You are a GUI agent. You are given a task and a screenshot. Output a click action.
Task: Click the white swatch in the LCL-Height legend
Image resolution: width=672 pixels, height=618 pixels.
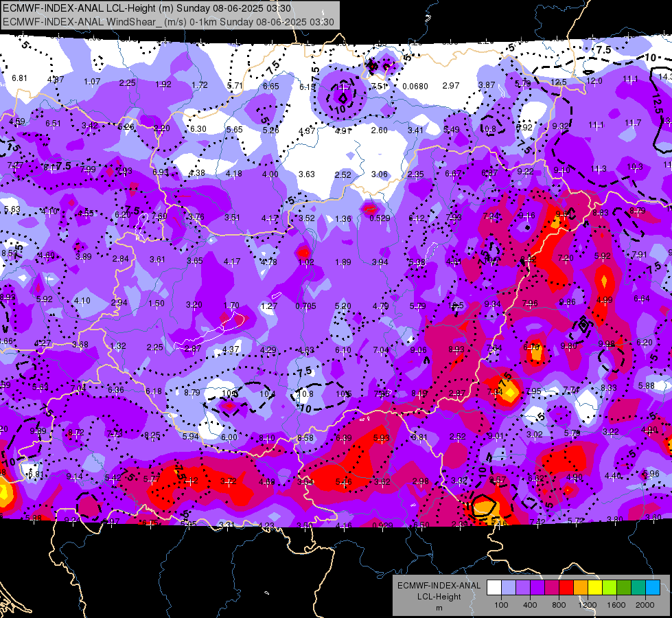(494, 588)
